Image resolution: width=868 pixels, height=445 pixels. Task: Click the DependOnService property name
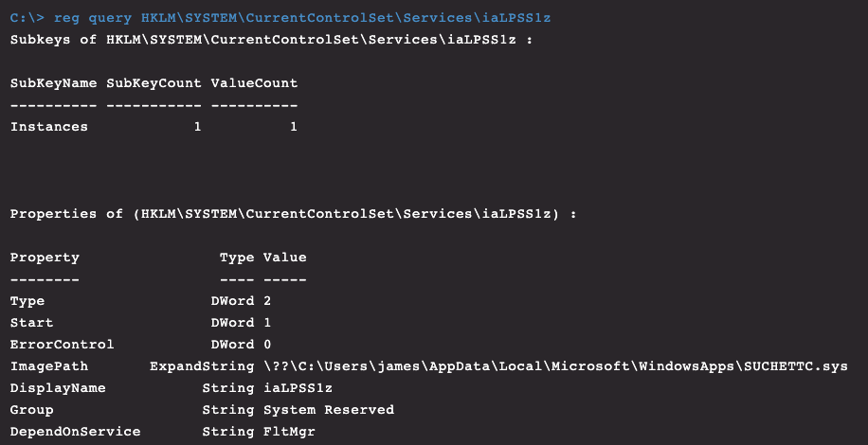coord(75,432)
